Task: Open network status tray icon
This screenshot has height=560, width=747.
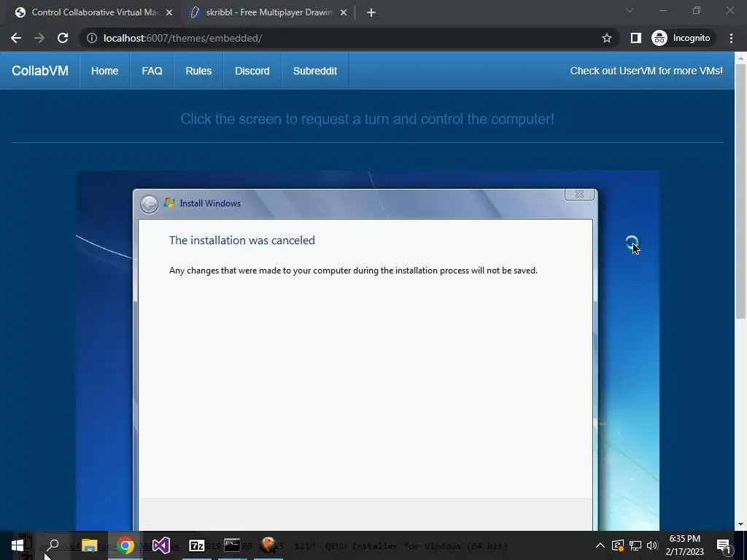Action: (635, 545)
